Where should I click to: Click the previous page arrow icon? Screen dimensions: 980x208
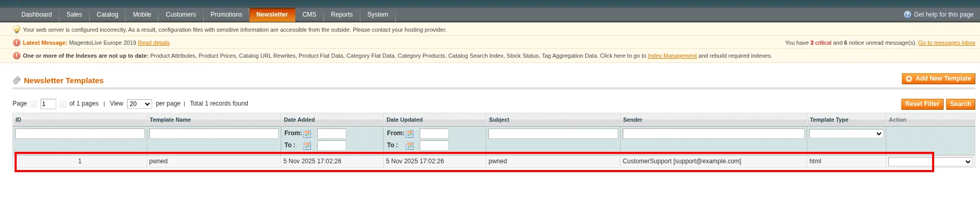pyautogui.click(x=33, y=104)
